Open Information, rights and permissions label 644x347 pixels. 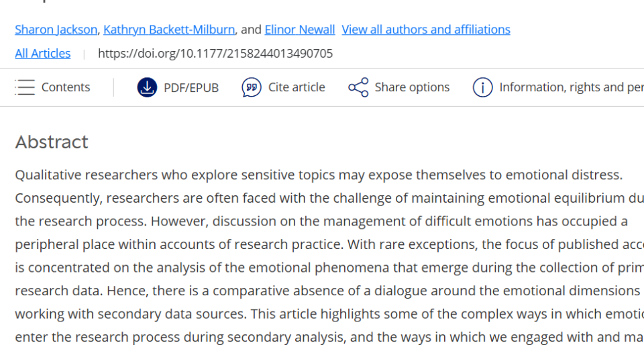point(572,87)
